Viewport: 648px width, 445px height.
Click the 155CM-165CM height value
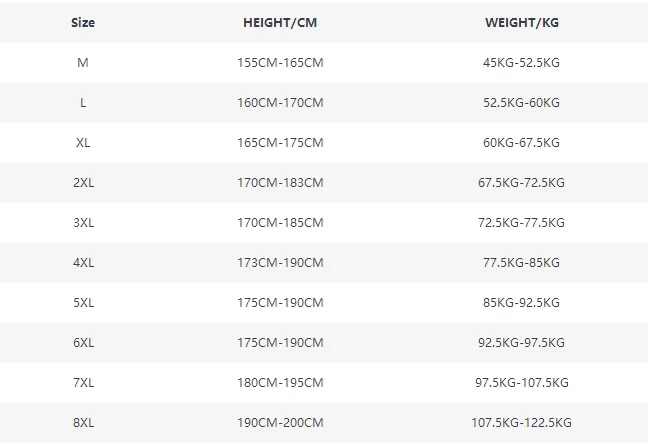click(280, 63)
